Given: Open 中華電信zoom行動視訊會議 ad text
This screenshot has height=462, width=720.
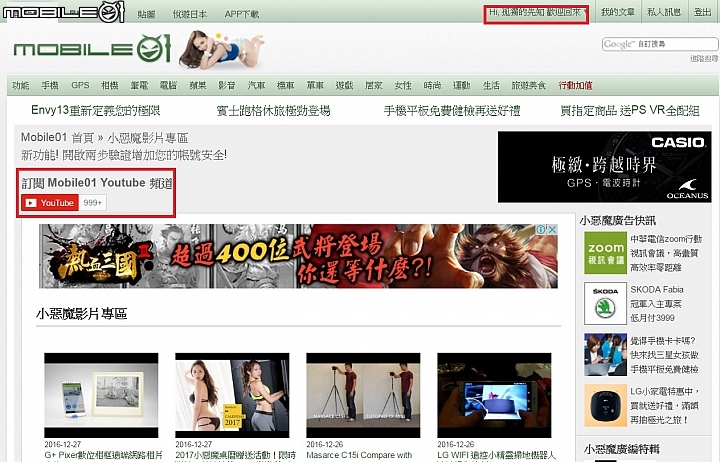Looking at the screenshot, I should pos(666,253).
